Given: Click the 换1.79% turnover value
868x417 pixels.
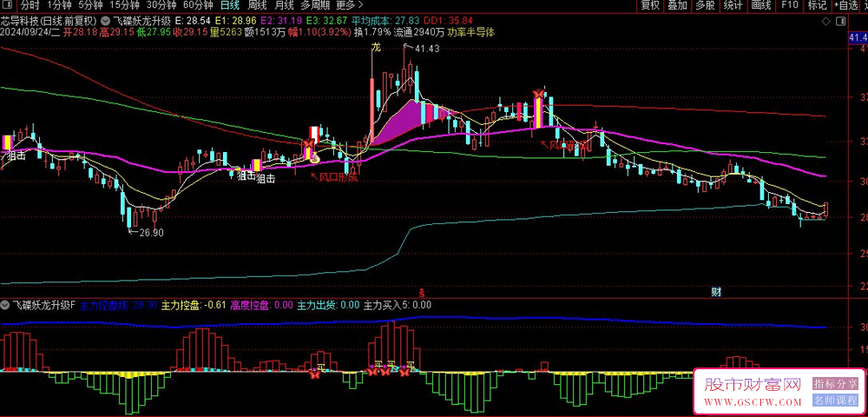Looking at the screenshot, I should pyautogui.click(x=372, y=32).
